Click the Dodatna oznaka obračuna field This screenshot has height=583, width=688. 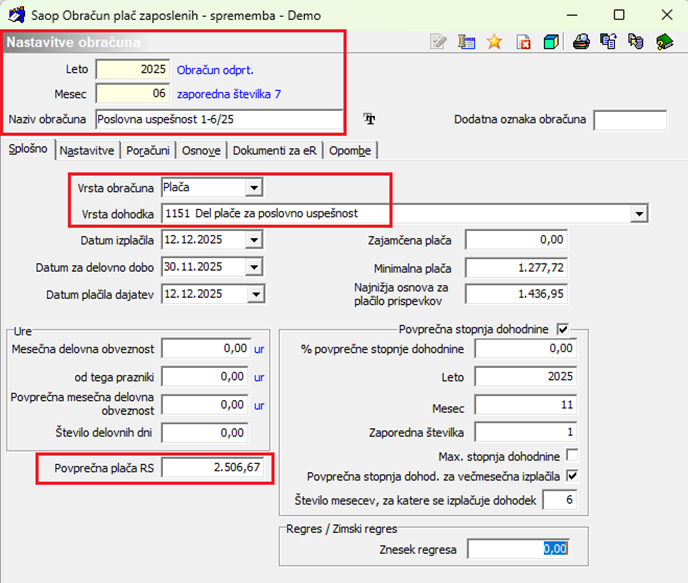(x=630, y=120)
